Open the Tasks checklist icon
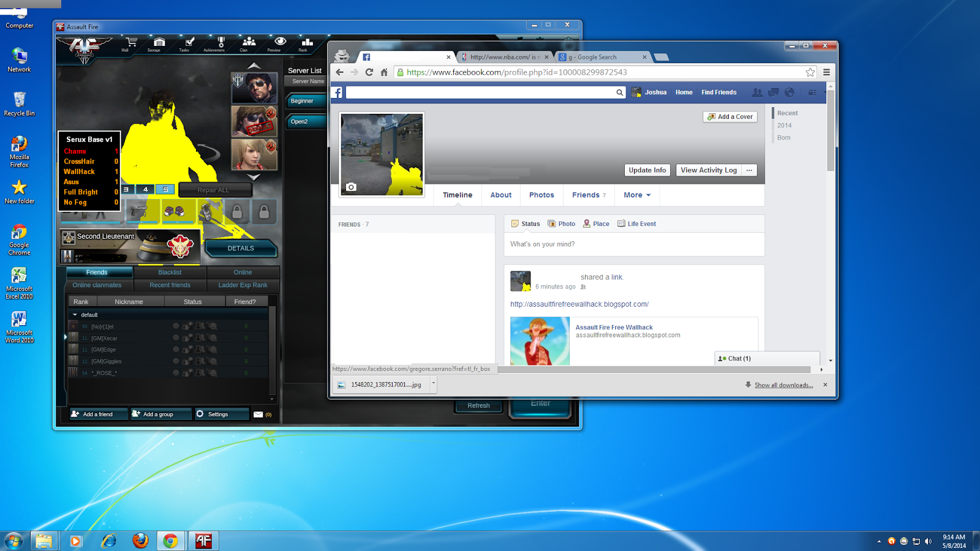 pyautogui.click(x=189, y=43)
